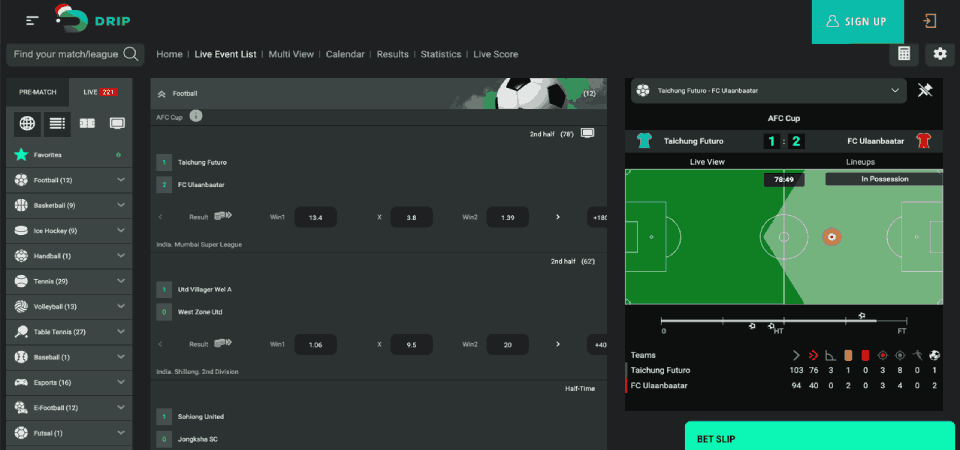
Task: Go to Multi View
Action: coord(291,54)
